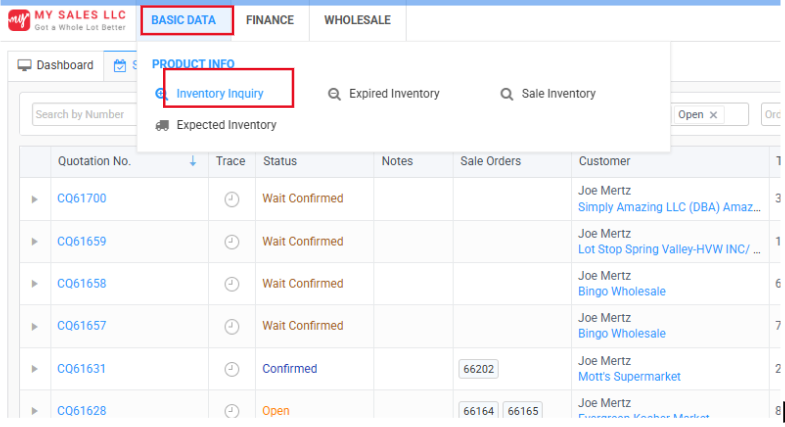Image resolution: width=785 pixels, height=427 pixels.
Task: Open Inventory Inquiry from the menu
Action: pyautogui.click(x=220, y=94)
